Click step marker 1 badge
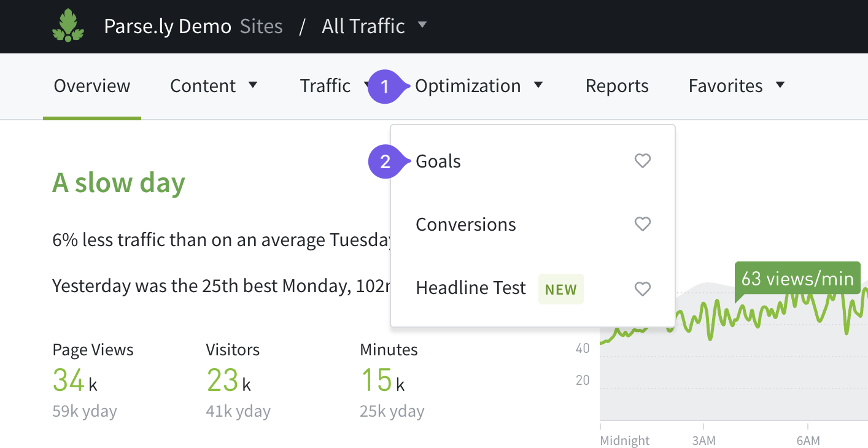The width and height of the screenshot is (868, 448). [x=385, y=87]
